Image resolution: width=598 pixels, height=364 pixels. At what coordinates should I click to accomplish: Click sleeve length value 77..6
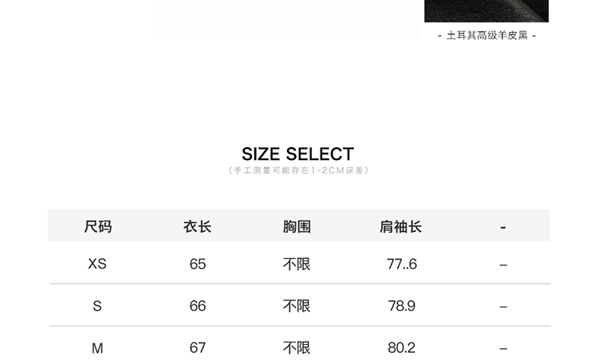(x=402, y=264)
